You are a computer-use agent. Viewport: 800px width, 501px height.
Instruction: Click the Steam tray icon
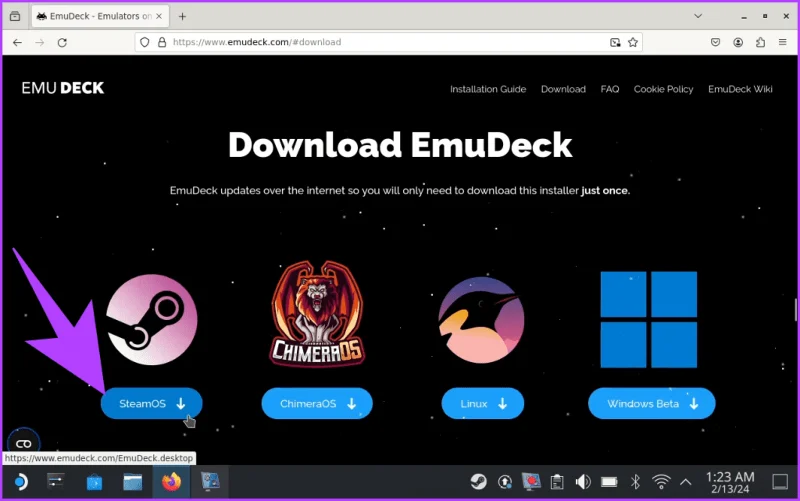pyautogui.click(x=479, y=482)
